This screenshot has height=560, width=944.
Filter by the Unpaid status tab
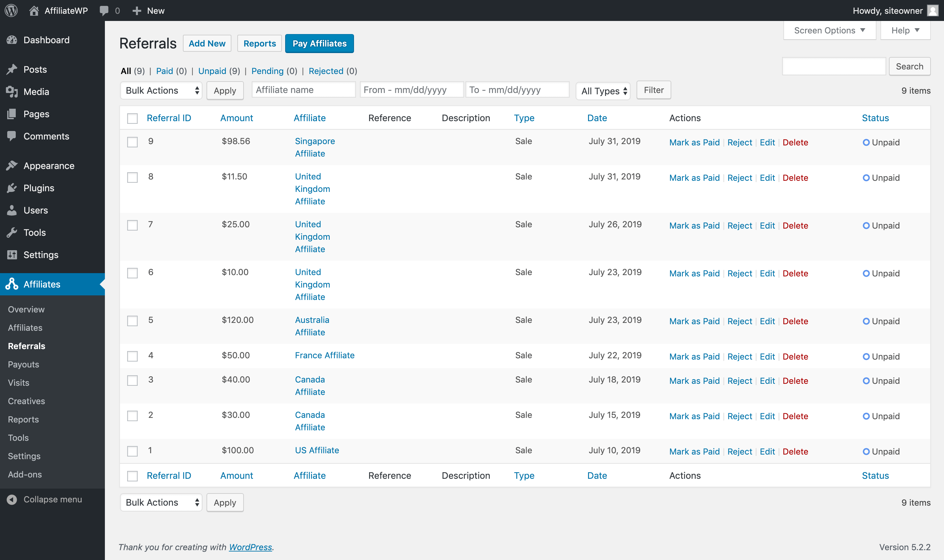point(212,71)
